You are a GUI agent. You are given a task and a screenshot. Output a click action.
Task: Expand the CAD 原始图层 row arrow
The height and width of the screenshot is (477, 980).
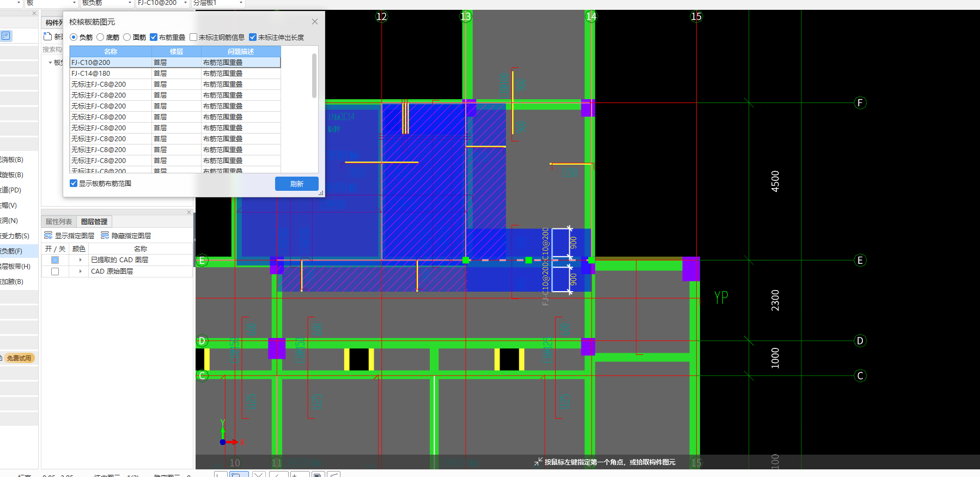pos(80,271)
